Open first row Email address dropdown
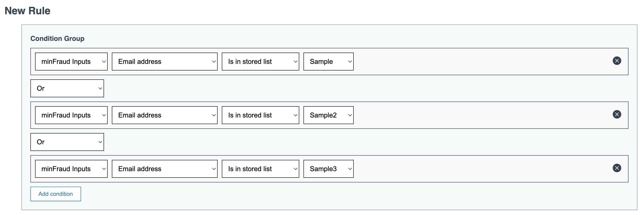644x215 pixels. [164, 62]
